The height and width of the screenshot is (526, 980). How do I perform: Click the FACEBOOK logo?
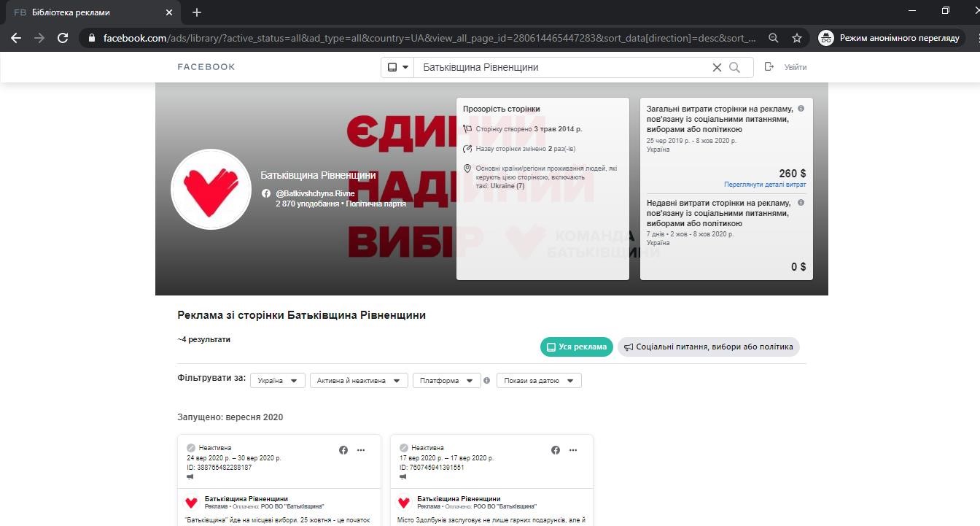(x=206, y=67)
